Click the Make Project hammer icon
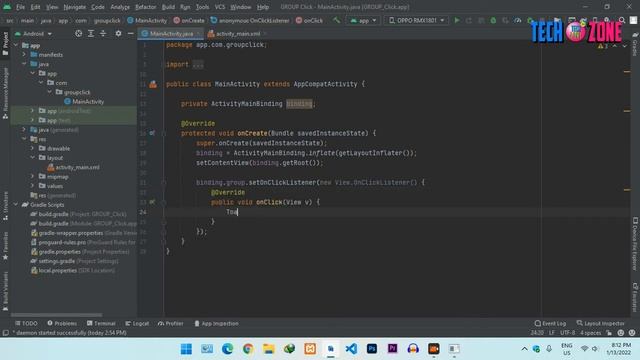 click(x=336, y=20)
